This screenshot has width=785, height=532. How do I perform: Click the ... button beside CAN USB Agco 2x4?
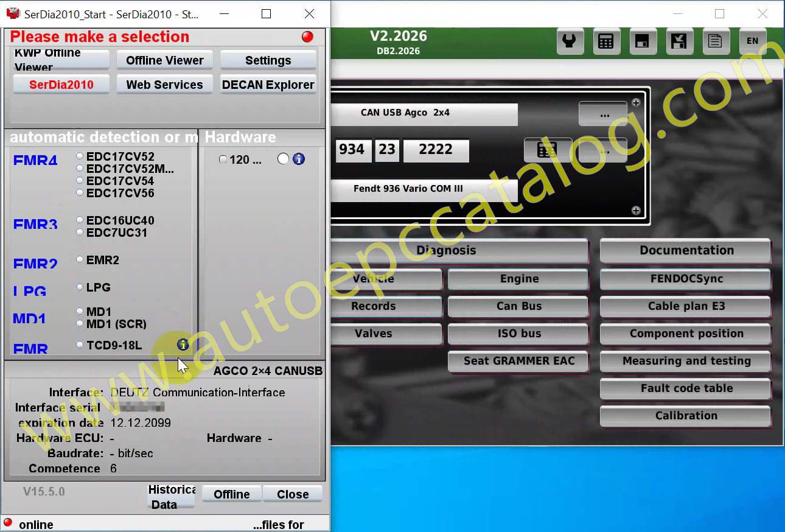(x=603, y=114)
